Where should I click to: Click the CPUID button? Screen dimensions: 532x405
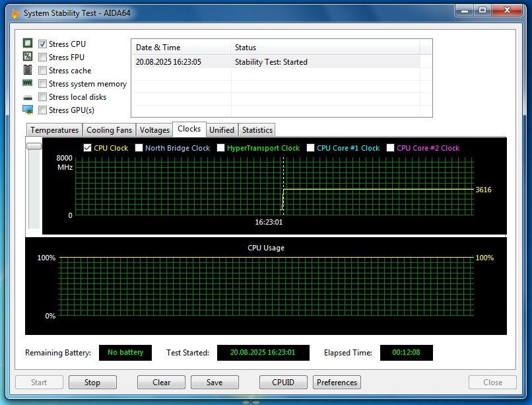click(x=283, y=383)
